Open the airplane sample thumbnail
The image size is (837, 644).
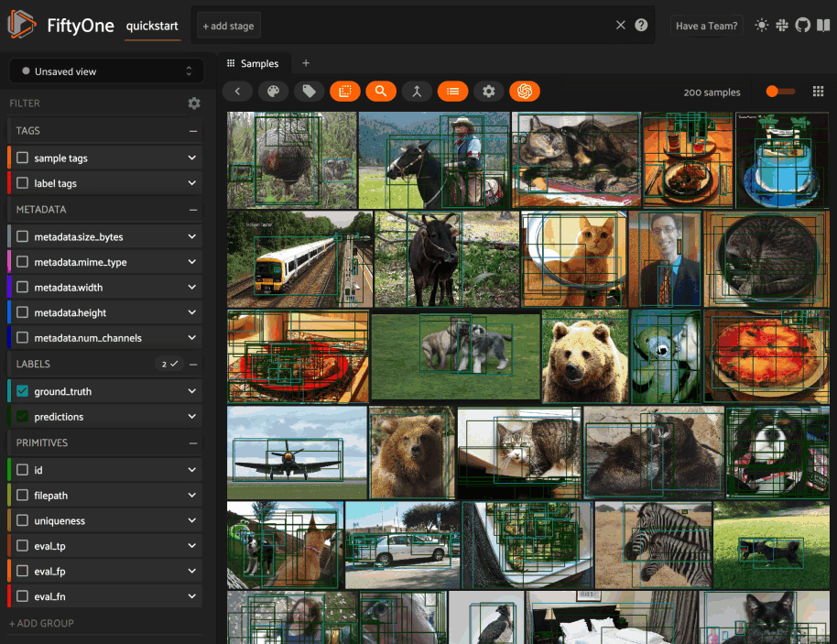[298, 453]
